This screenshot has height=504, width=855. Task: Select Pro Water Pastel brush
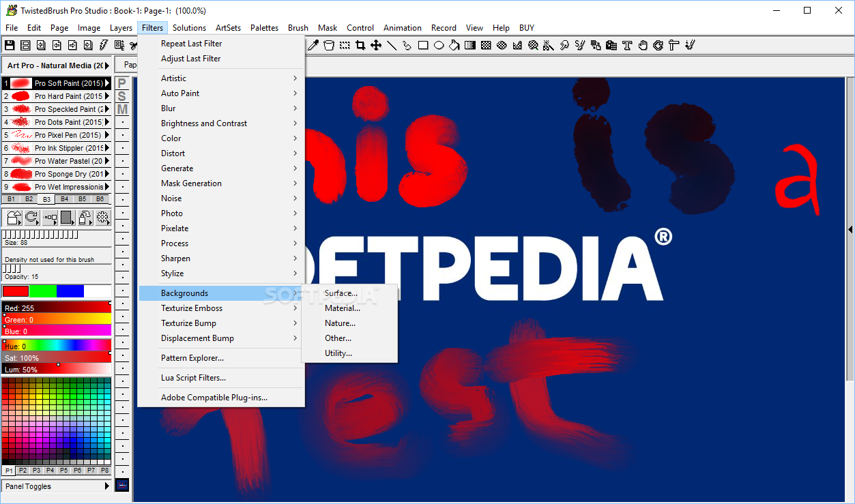57,161
